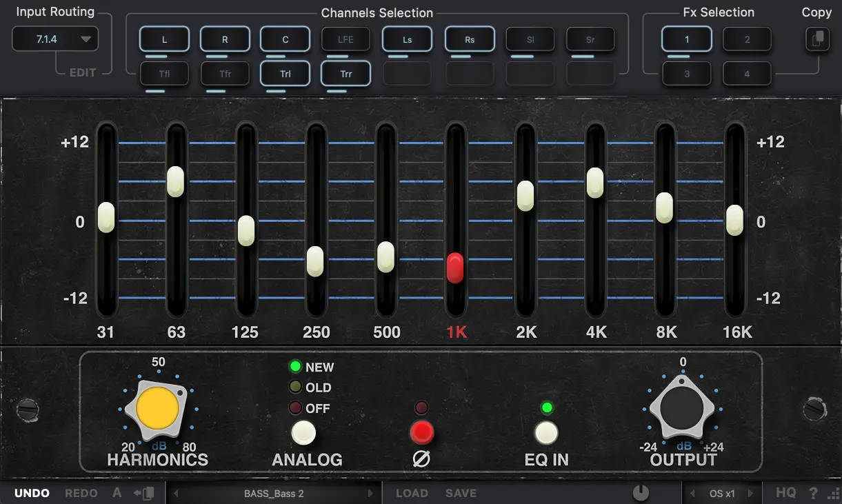Click REDO in the bottom bar
This screenshot has width=842, height=504.
point(81,493)
